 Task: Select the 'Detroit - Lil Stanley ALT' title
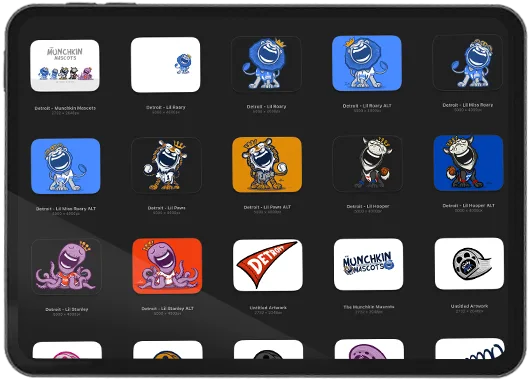168,309
